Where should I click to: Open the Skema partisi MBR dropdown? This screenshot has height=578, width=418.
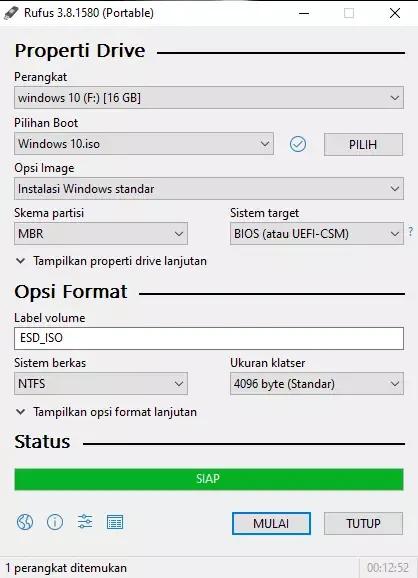click(x=101, y=234)
